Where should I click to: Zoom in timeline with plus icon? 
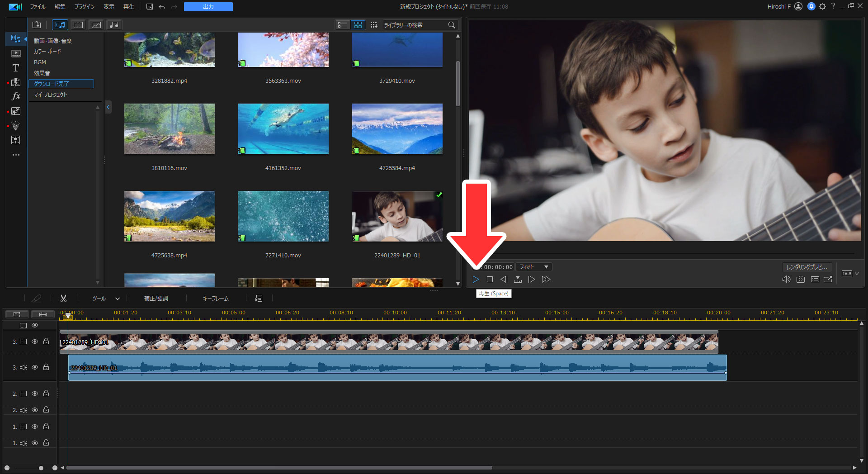coord(55,468)
